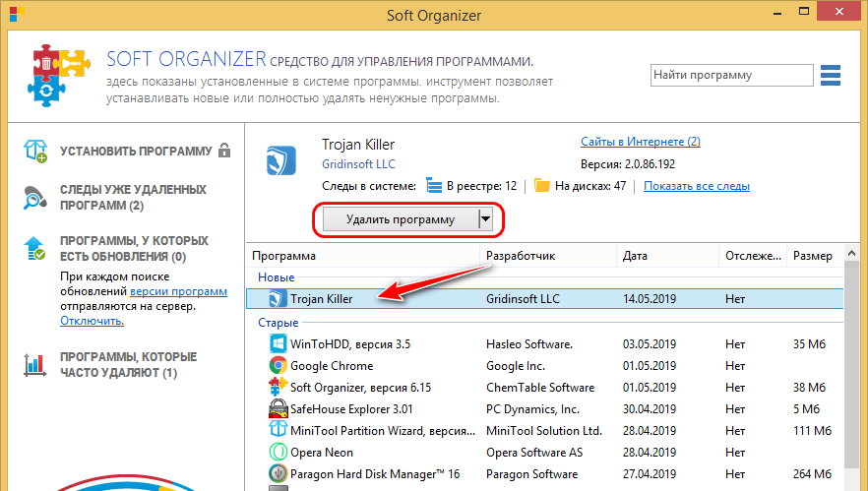This screenshot has width=868, height=491.
Task: Click the Google Chrome icon in list
Action: pyautogui.click(x=278, y=365)
